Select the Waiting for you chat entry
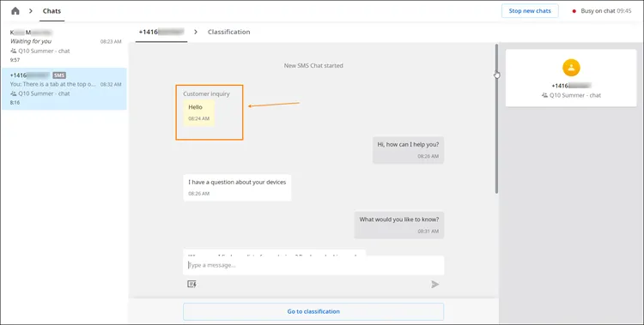The image size is (644, 325). [x=64, y=46]
